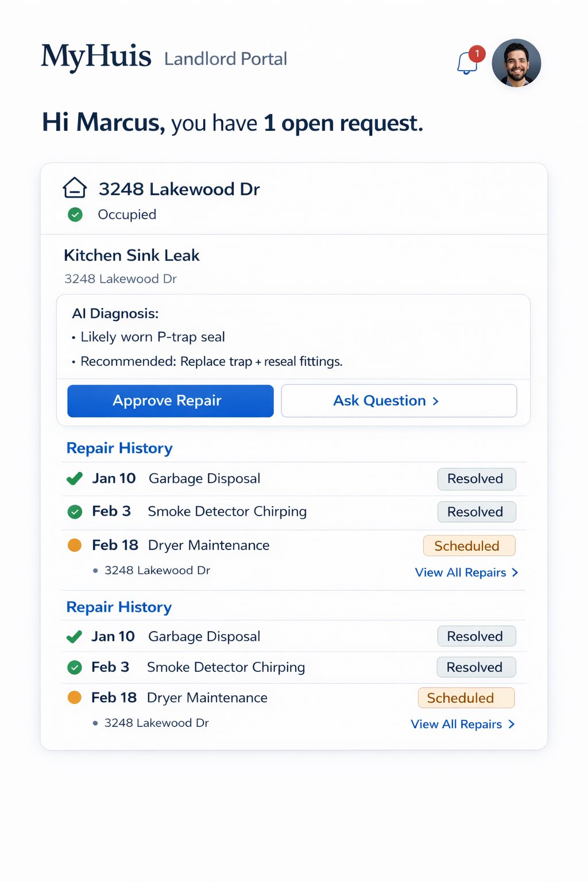
Task: Toggle the Resolved badge for Garbage Disposal
Action: pos(476,478)
